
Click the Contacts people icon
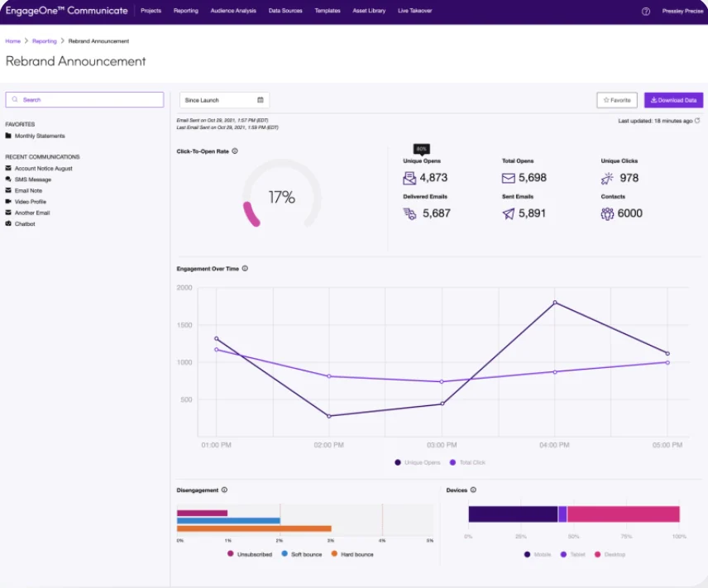(x=607, y=213)
